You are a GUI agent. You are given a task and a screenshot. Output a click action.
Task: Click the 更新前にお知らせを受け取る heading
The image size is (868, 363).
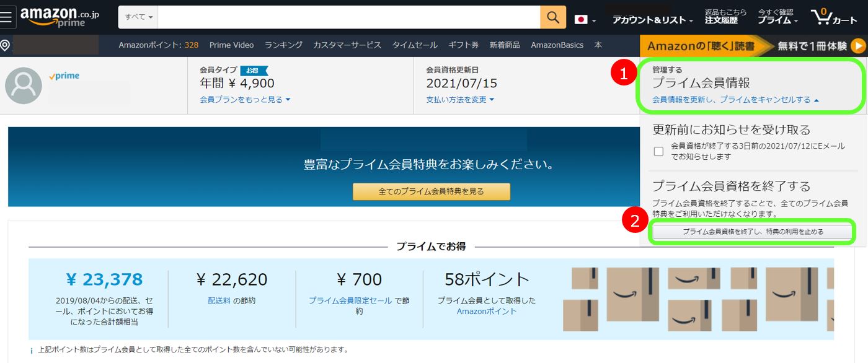coord(732,130)
